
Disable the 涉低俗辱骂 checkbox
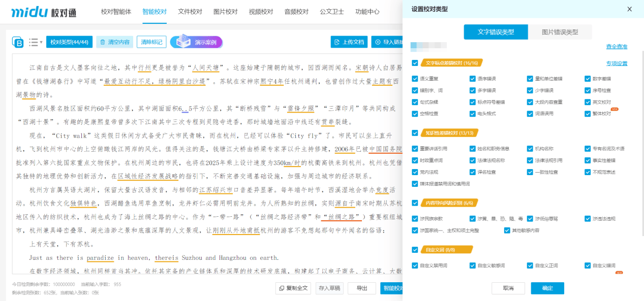(530, 219)
